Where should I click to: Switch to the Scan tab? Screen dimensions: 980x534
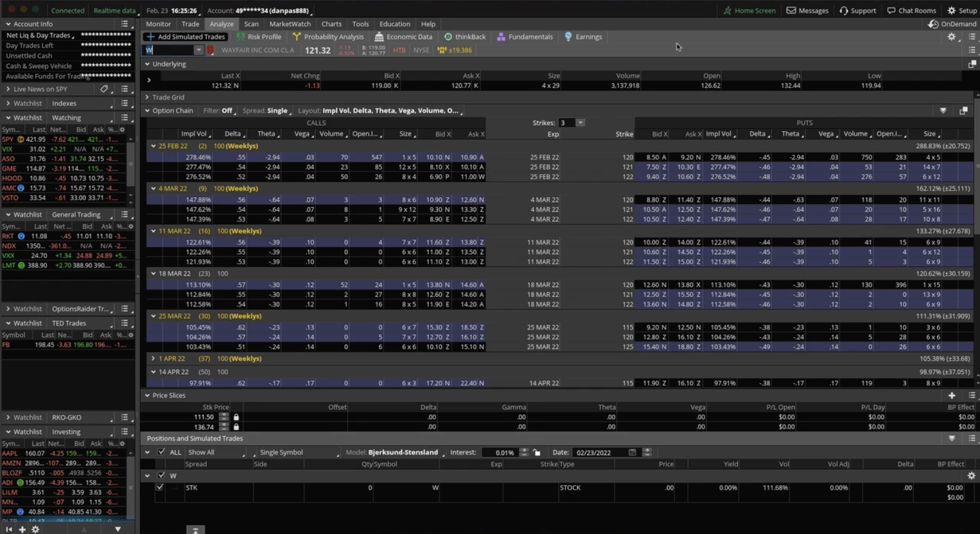point(251,24)
